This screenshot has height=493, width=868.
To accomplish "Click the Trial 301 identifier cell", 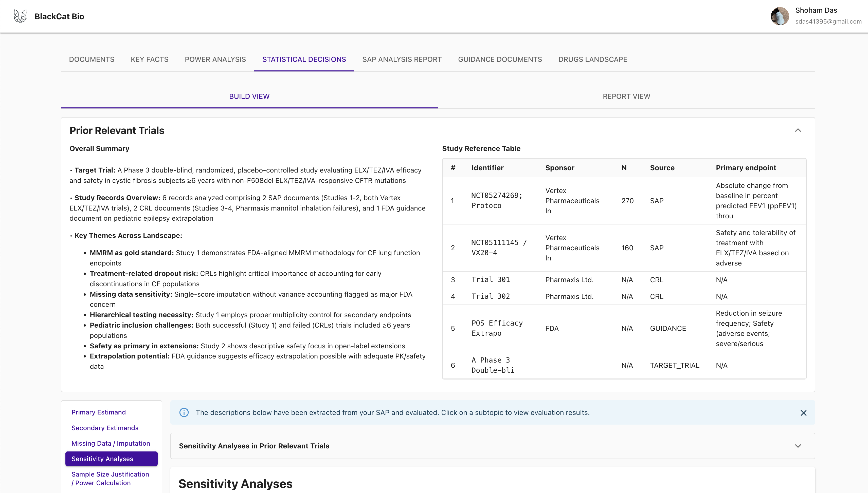I will (491, 280).
